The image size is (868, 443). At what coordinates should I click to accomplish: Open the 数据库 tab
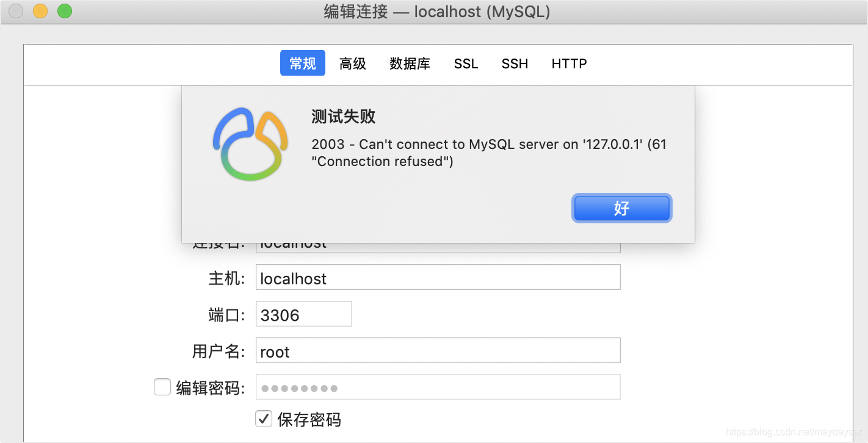(x=410, y=63)
